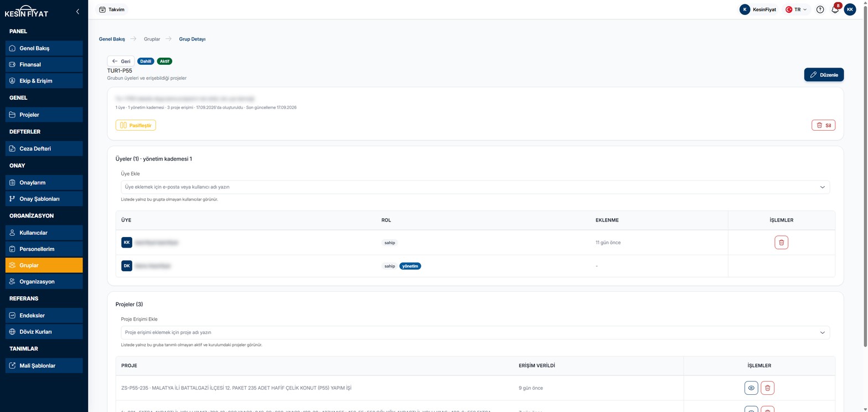Open the KK user avatar menu
This screenshot has width=868, height=412.
tap(850, 9)
